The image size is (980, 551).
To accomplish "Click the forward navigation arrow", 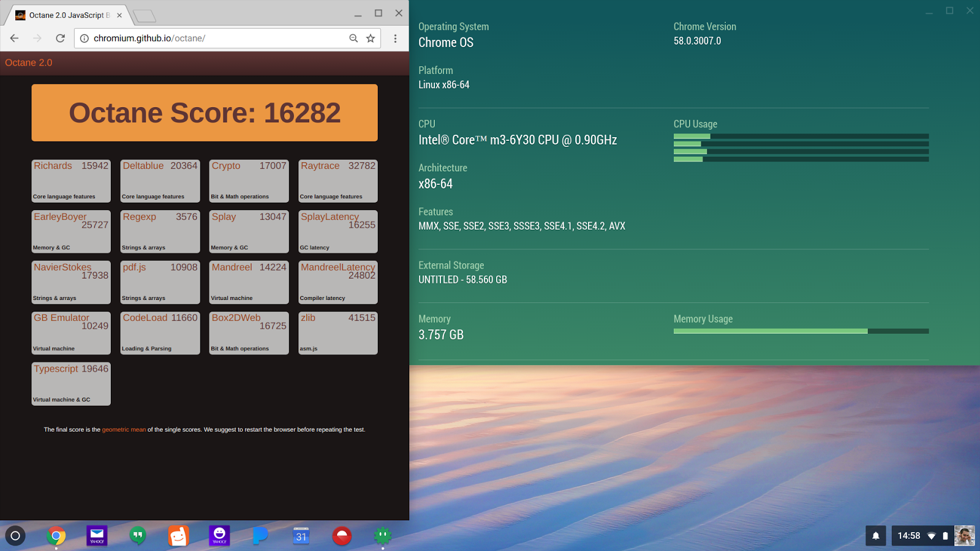I will pyautogui.click(x=37, y=38).
